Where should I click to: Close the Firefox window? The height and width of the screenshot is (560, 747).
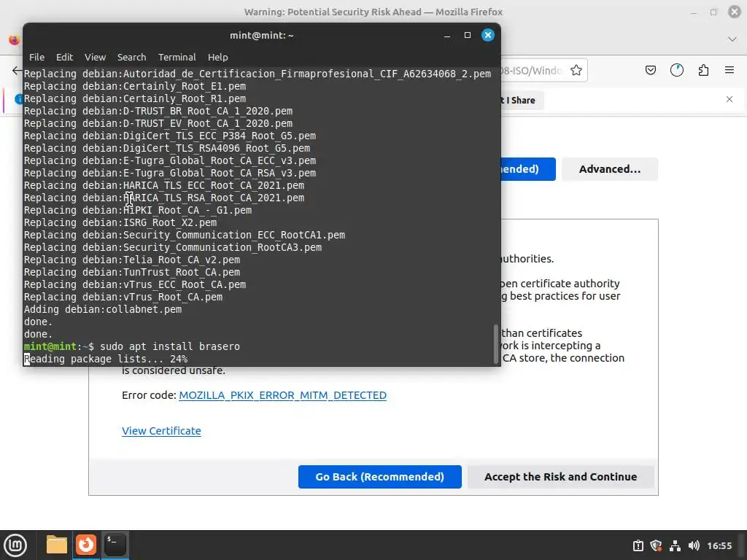click(734, 12)
